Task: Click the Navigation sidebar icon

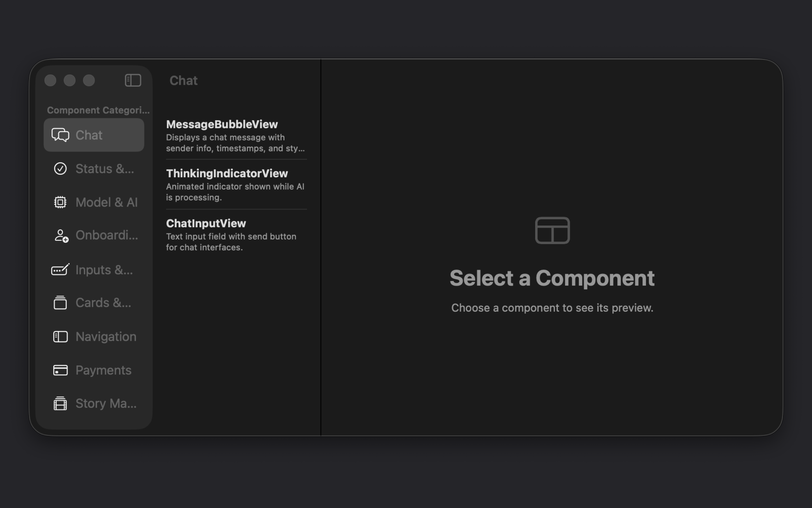Action: pyautogui.click(x=60, y=337)
